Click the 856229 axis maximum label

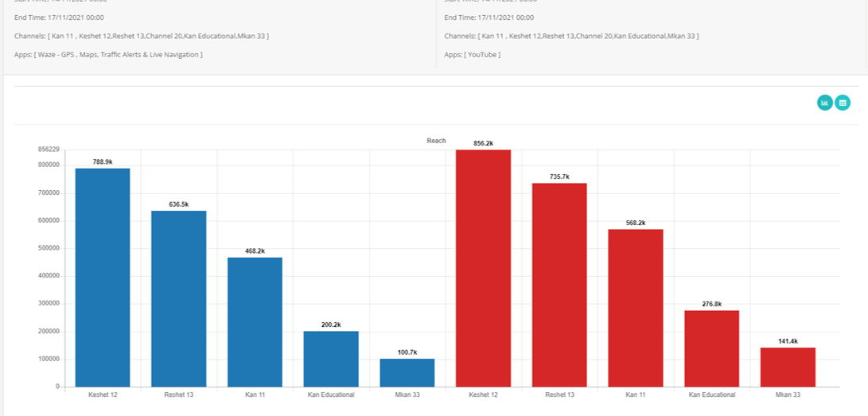pyautogui.click(x=49, y=150)
